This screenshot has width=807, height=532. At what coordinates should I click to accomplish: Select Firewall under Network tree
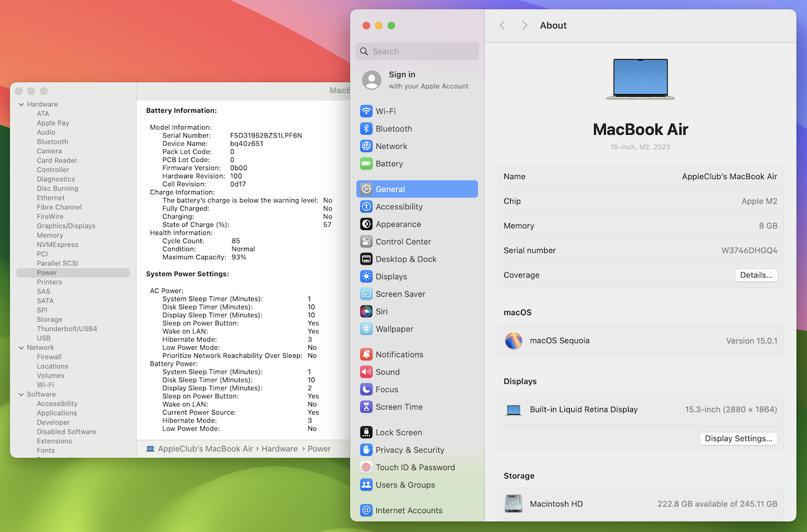point(49,357)
